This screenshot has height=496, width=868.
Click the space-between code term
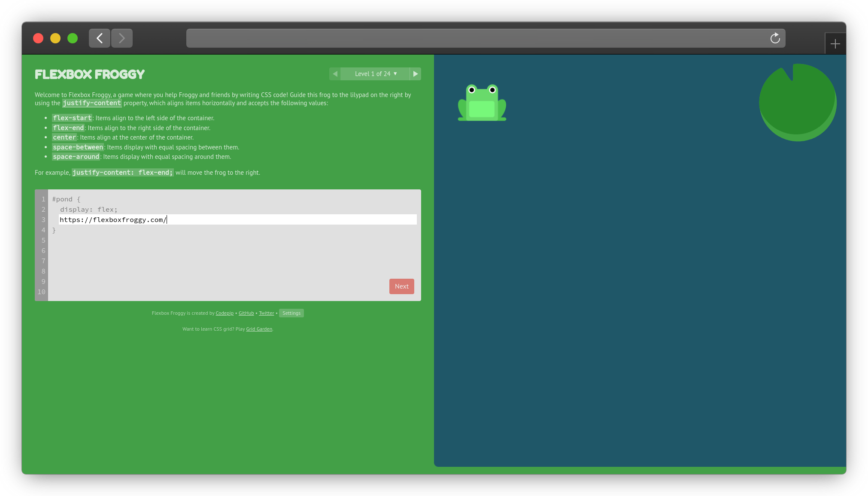tap(78, 147)
